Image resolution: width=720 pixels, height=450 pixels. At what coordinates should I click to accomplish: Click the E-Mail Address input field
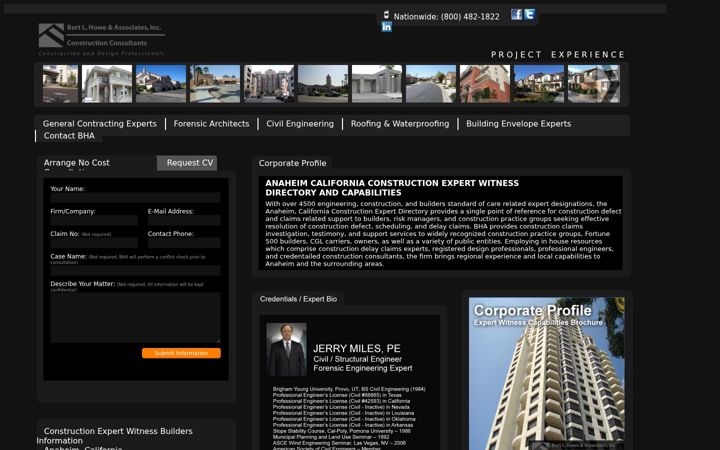click(184, 220)
